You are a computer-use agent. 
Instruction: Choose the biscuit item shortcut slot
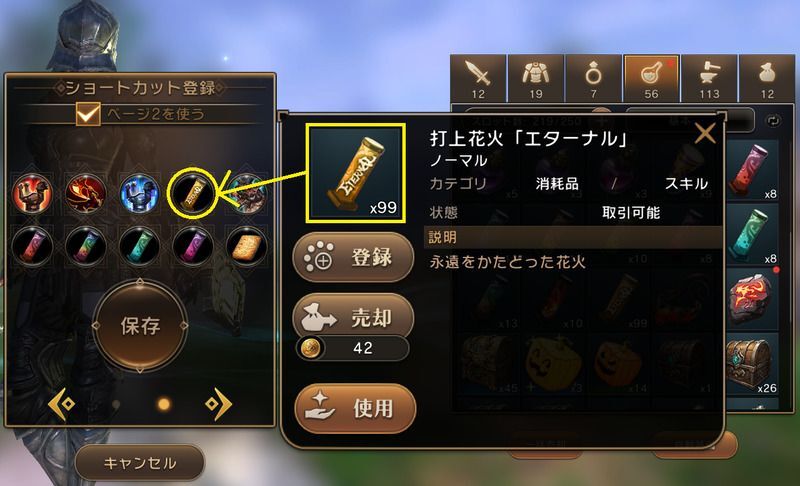246,247
